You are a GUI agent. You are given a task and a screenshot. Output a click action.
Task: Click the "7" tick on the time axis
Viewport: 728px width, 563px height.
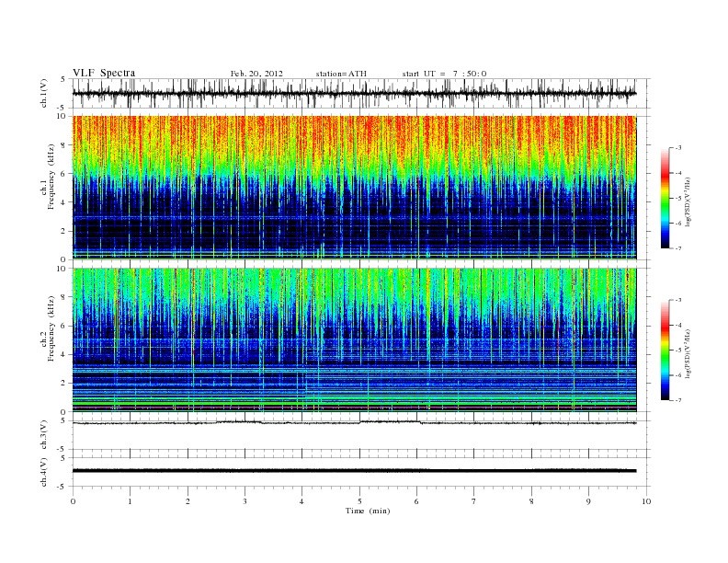pos(474,501)
